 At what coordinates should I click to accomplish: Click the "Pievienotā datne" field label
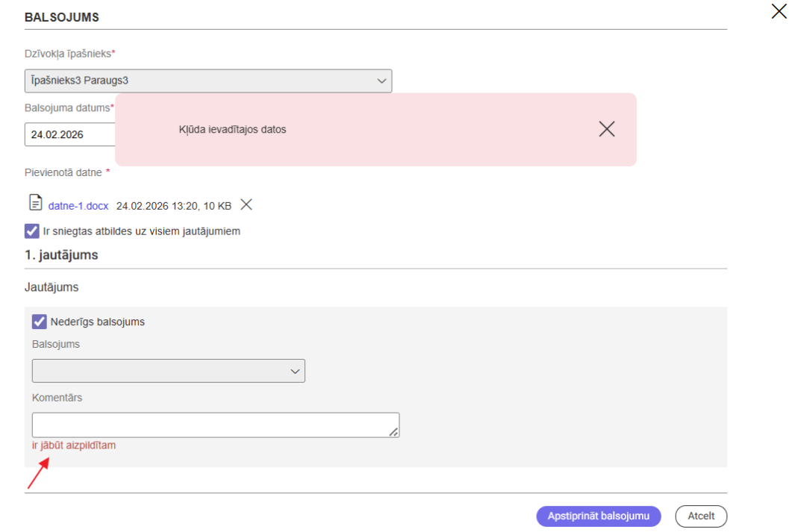[x=63, y=172]
